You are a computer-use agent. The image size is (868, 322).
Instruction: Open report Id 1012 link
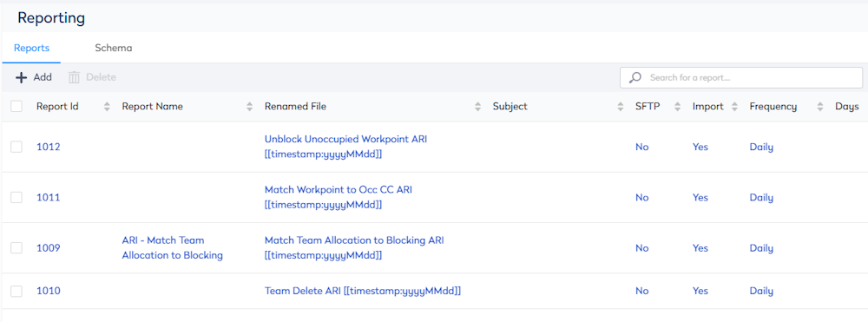(48, 147)
